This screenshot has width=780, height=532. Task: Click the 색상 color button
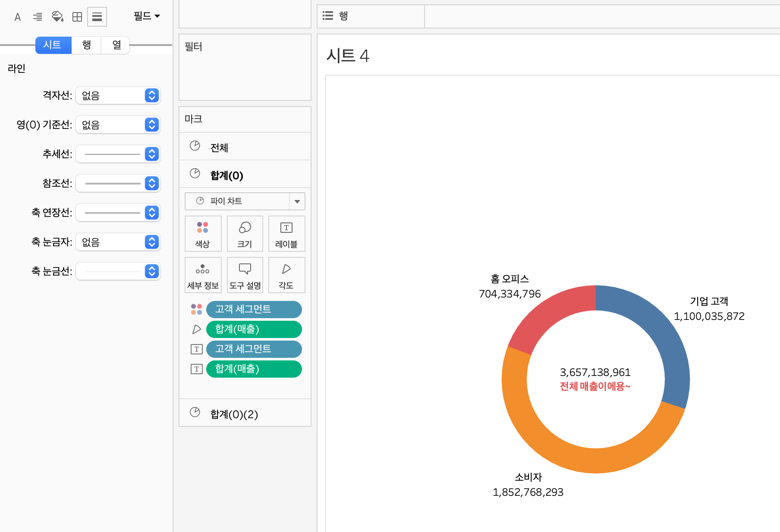click(x=203, y=234)
